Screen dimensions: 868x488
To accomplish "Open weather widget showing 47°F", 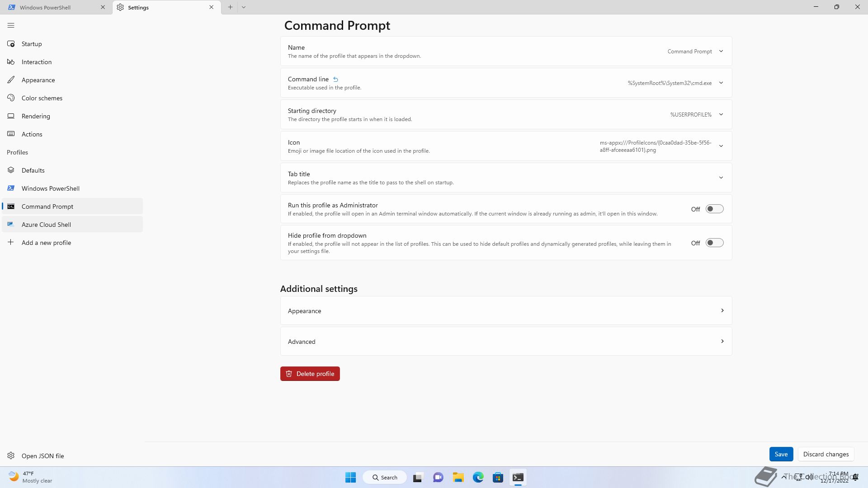I will pos(31,477).
